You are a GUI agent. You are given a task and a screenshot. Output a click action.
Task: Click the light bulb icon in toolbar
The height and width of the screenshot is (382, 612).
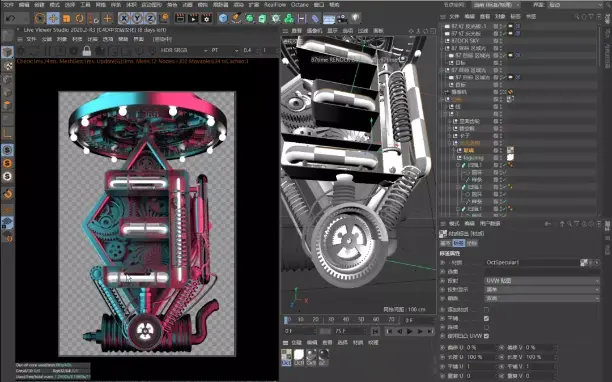click(x=355, y=18)
